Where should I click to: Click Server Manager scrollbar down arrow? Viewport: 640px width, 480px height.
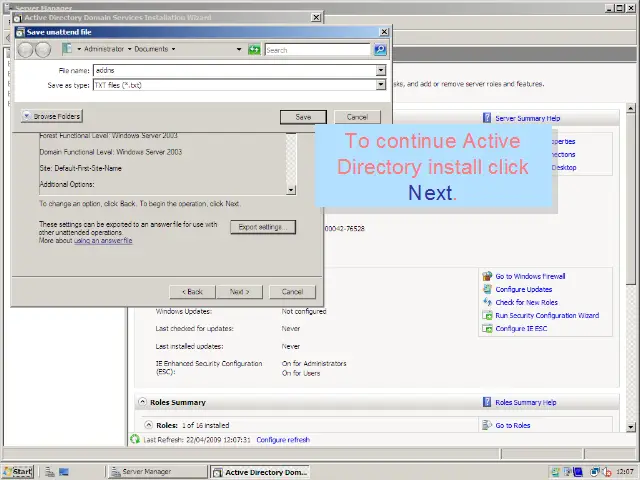pyautogui.click(x=631, y=427)
